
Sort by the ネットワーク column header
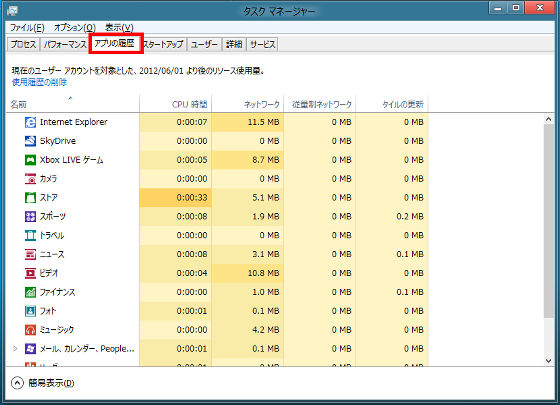click(x=248, y=104)
